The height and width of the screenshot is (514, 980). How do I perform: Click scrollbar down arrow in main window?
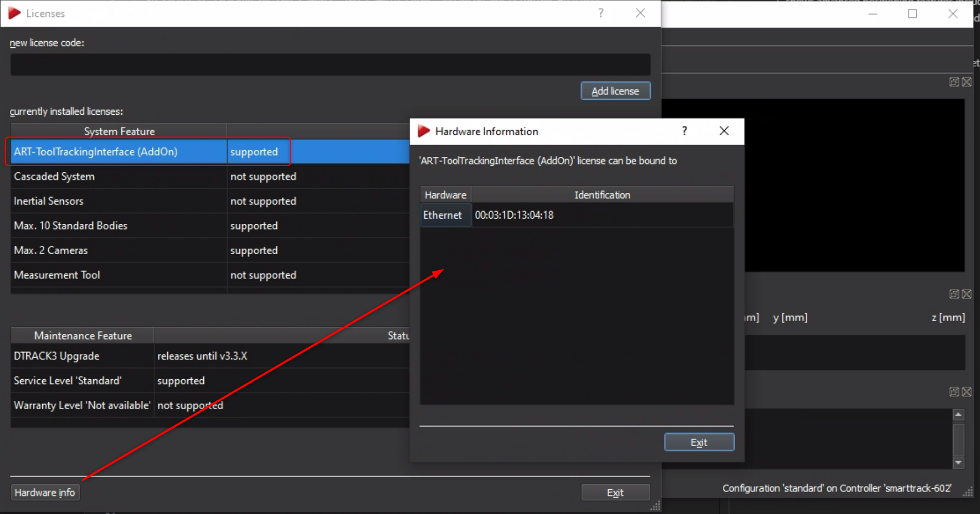[x=958, y=463]
